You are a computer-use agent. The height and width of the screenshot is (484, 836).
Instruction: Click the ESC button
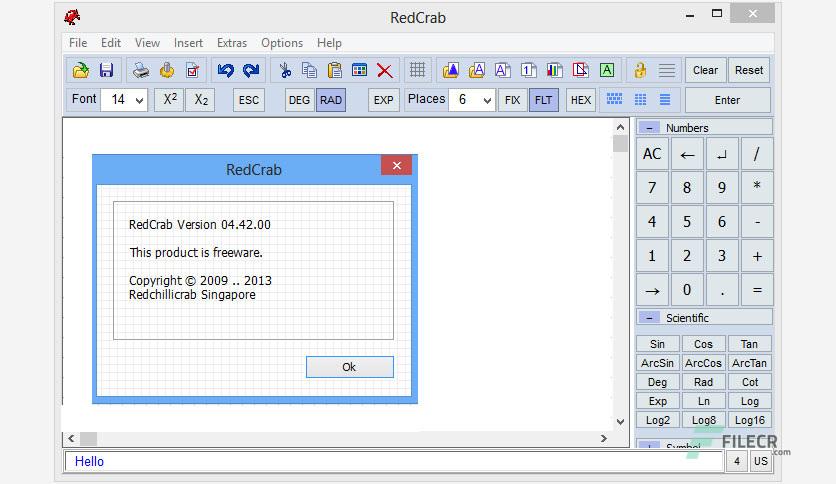[x=248, y=100]
